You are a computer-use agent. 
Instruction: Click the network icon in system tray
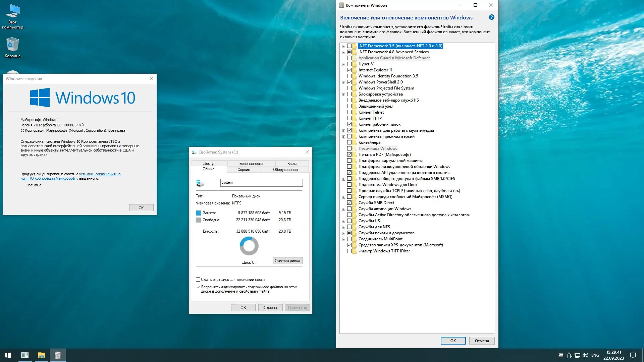point(577,355)
